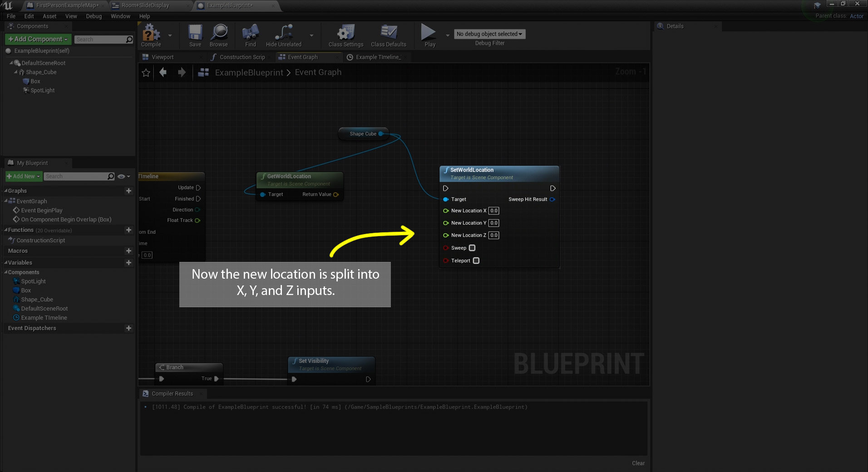This screenshot has height=472, width=868.
Task: Open the Actor parent class link
Action: tap(856, 16)
